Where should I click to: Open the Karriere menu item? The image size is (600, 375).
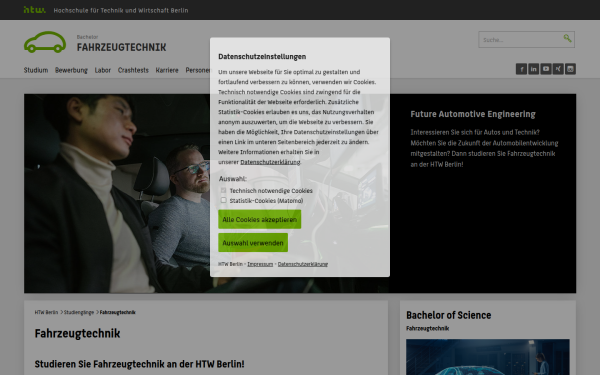pyautogui.click(x=167, y=70)
